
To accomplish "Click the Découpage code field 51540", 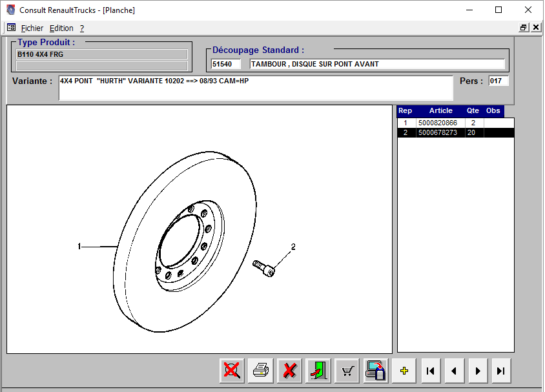I will (x=226, y=65).
